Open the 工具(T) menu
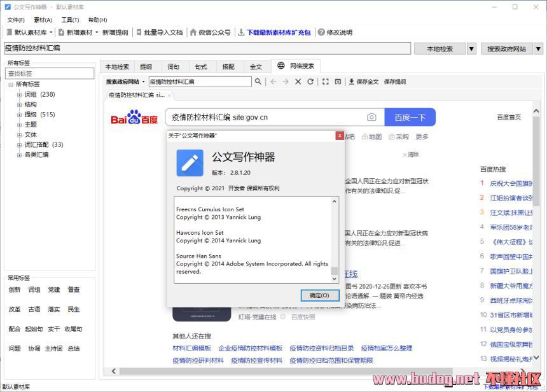Viewport: 547px width, 392px height. point(70,20)
